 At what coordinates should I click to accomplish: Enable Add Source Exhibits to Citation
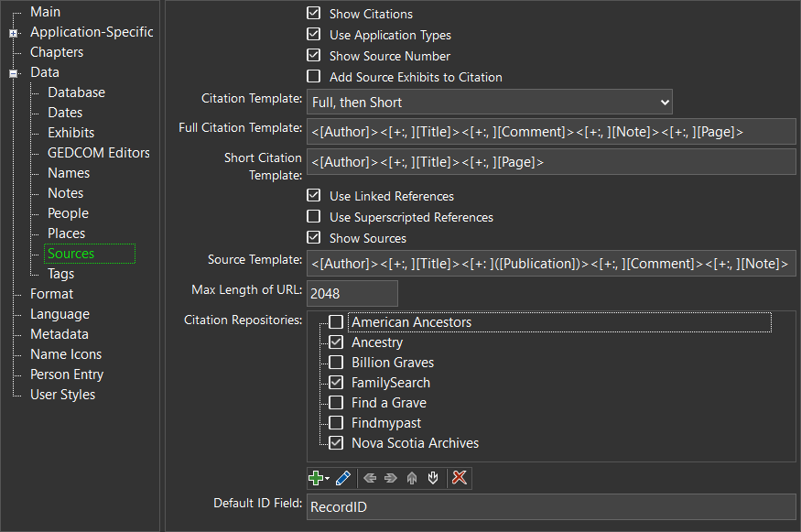point(314,76)
